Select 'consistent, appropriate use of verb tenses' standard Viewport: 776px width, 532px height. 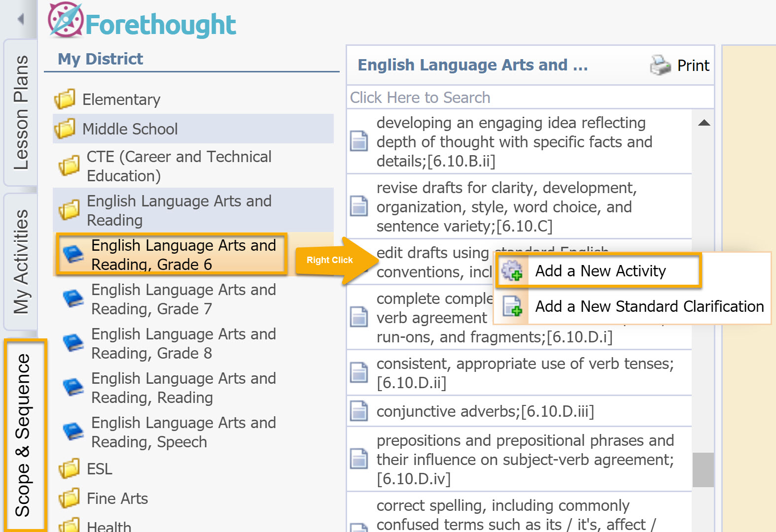click(519, 372)
